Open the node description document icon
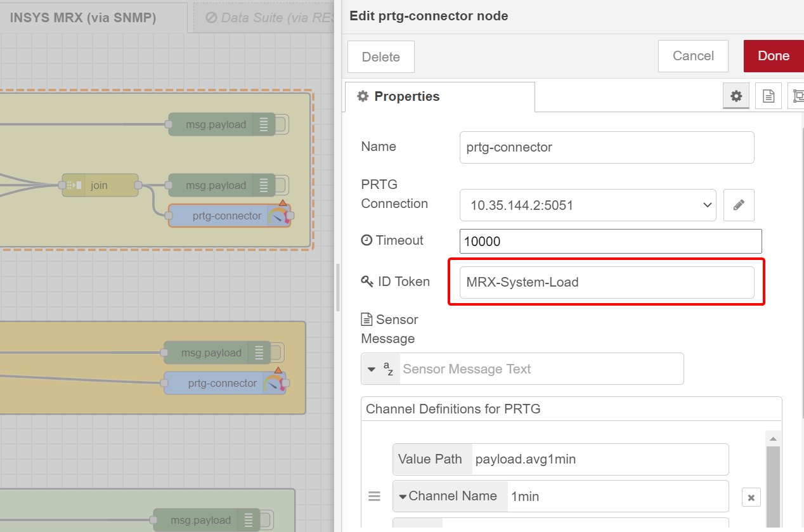The image size is (804, 532). pyautogui.click(x=768, y=96)
